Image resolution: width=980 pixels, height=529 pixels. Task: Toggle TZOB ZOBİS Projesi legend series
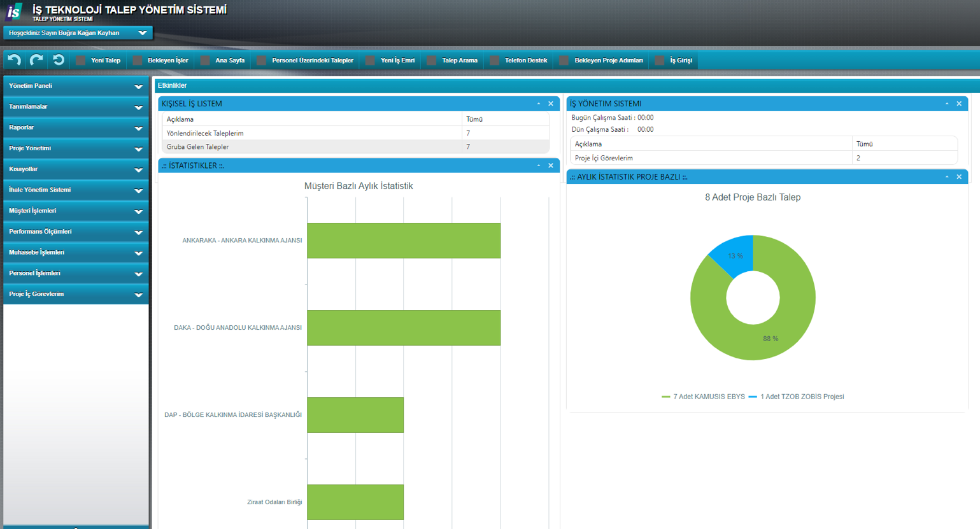tap(796, 397)
